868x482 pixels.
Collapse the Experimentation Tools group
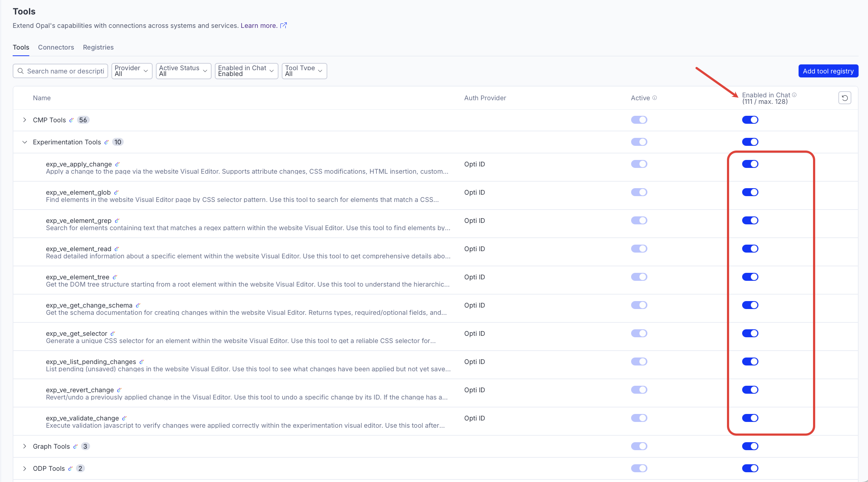click(x=25, y=142)
